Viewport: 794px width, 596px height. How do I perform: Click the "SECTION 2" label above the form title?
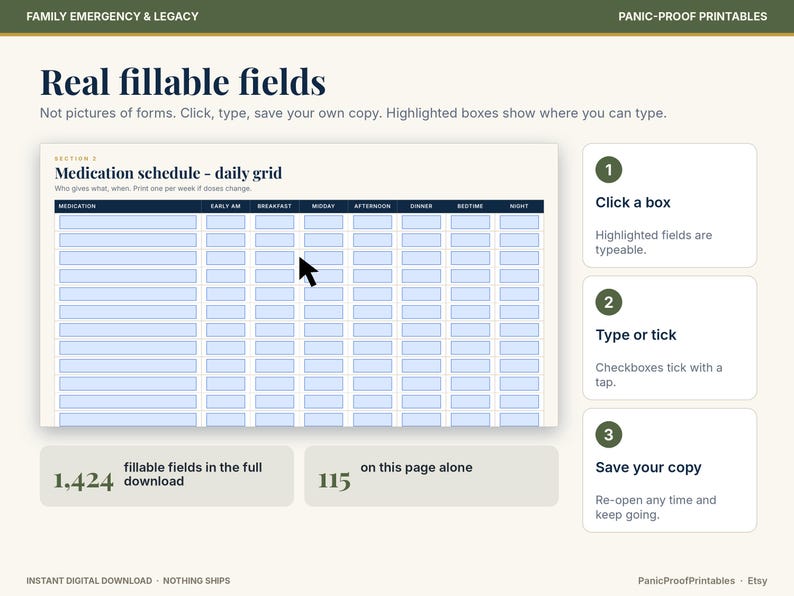[75, 158]
